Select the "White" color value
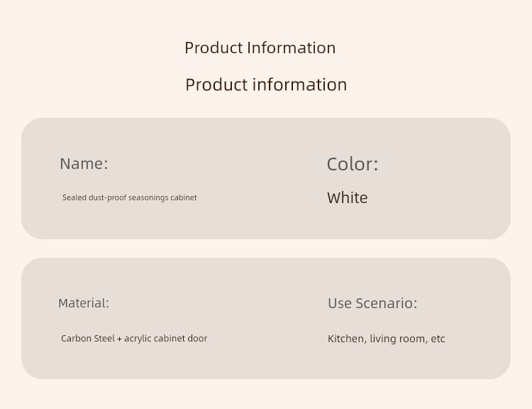Viewport: 532px width, 409px height. click(348, 198)
